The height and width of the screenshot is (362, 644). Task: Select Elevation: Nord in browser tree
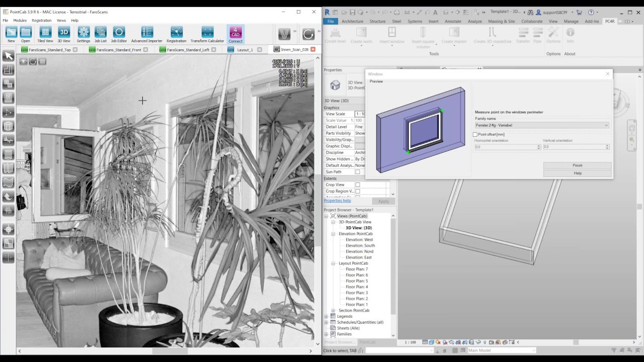[x=359, y=251]
